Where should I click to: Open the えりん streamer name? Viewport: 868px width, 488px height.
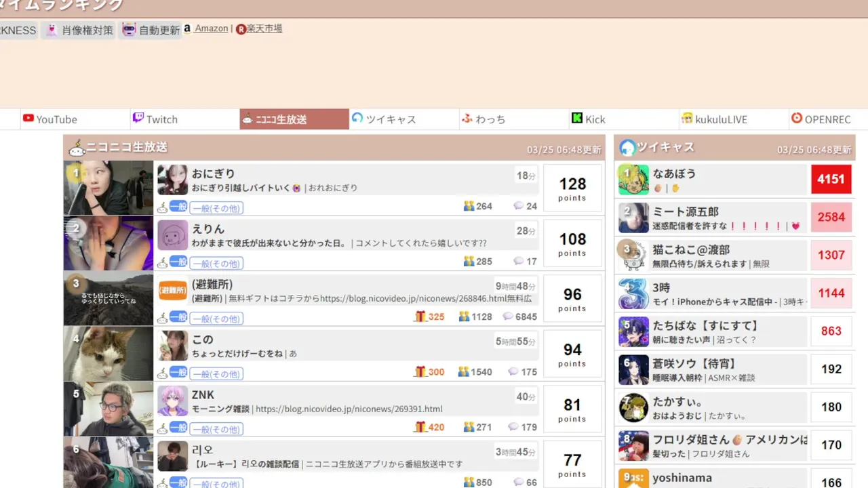208,229
